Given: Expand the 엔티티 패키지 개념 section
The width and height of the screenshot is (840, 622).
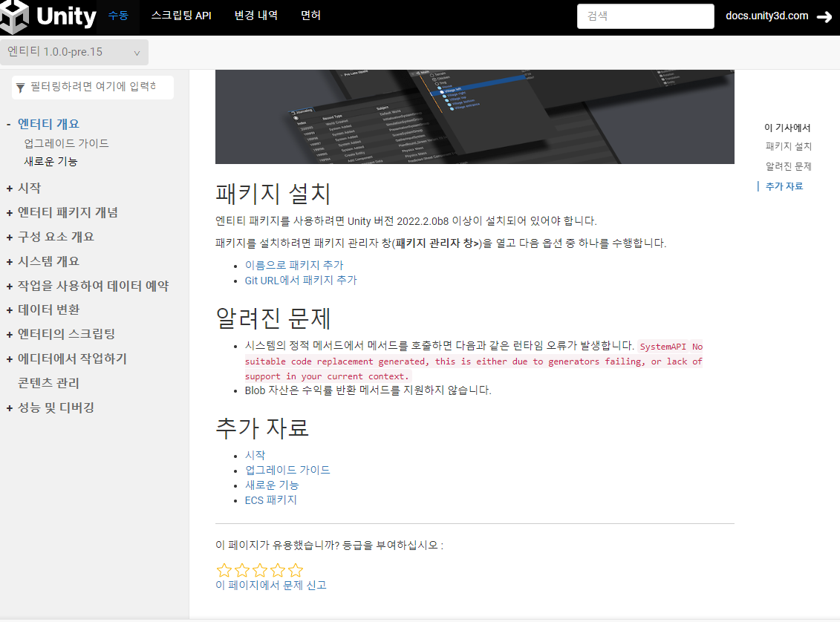Looking at the screenshot, I should pyautogui.click(x=9, y=213).
